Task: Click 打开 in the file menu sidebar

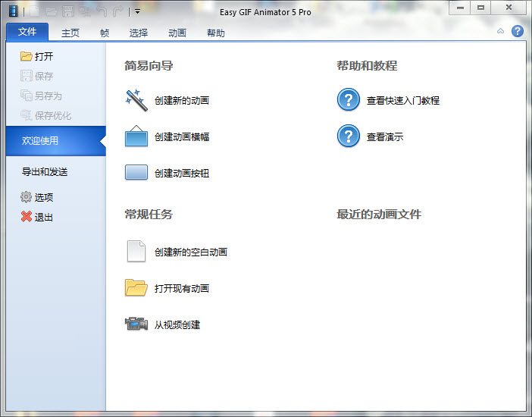Action: tap(37, 56)
